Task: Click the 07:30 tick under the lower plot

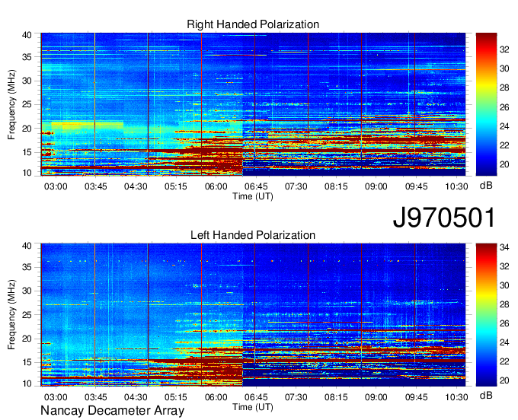Action: pos(296,397)
